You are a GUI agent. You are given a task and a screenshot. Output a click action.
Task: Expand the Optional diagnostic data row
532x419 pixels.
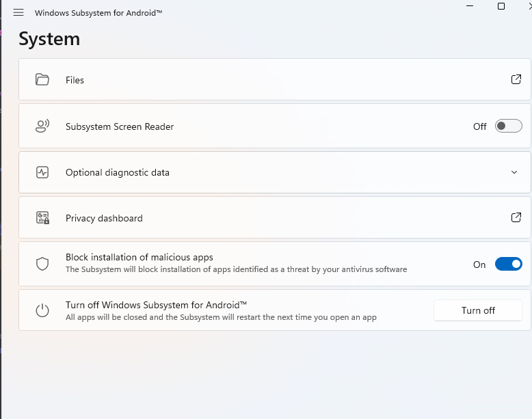pos(274,172)
